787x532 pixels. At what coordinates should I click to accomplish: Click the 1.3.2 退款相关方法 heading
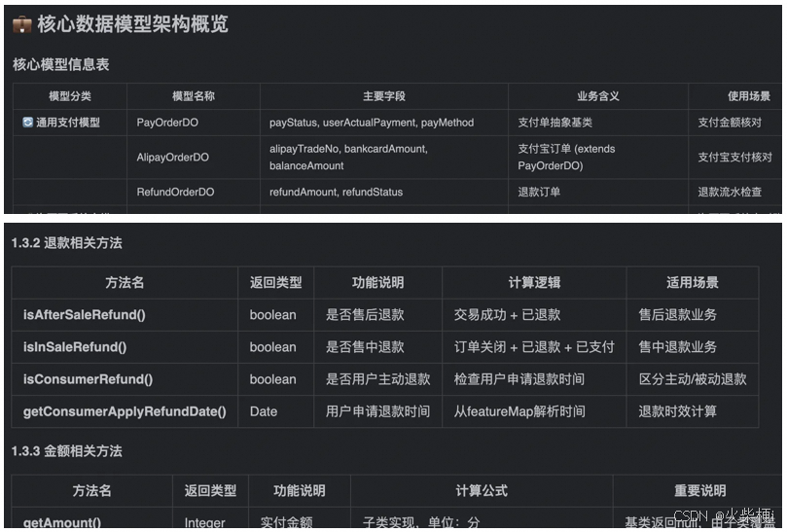[x=67, y=243]
